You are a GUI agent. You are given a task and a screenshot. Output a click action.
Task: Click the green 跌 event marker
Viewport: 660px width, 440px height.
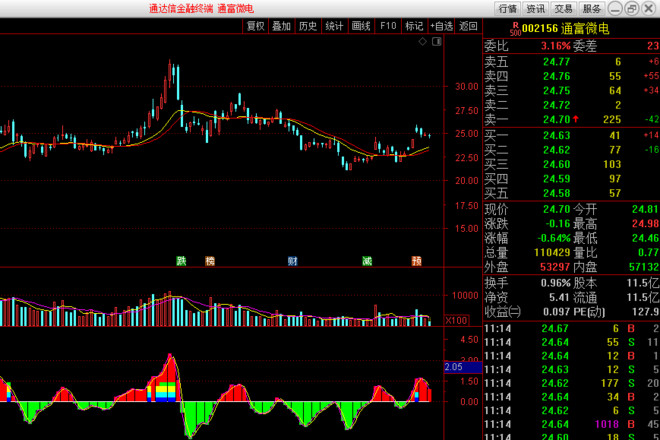tap(181, 261)
